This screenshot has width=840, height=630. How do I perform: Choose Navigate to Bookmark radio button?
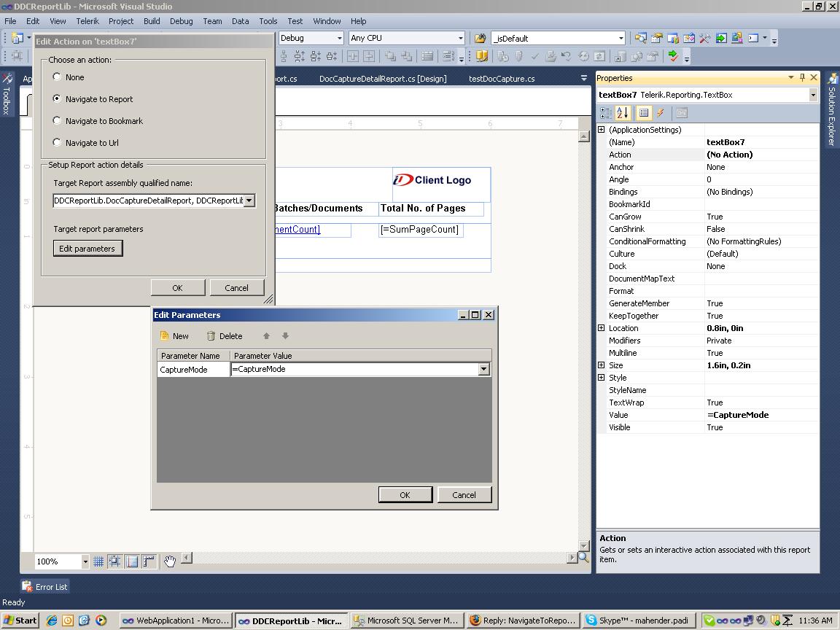57,120
